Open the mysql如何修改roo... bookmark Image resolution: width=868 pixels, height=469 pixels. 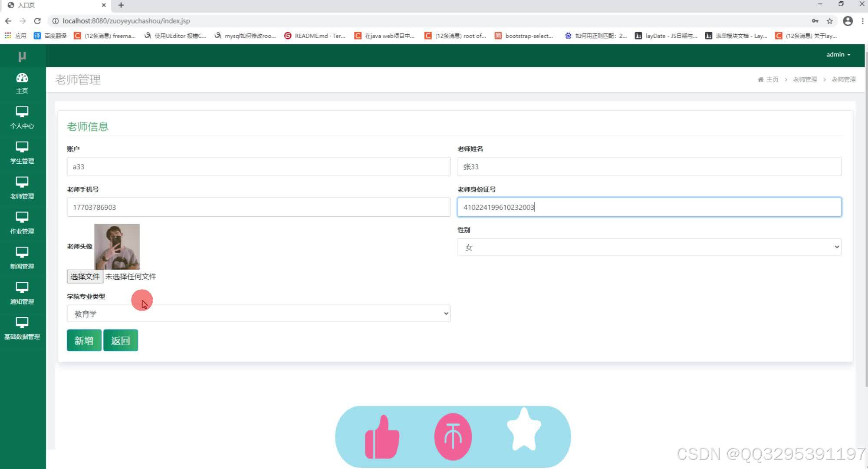[246, 36]
